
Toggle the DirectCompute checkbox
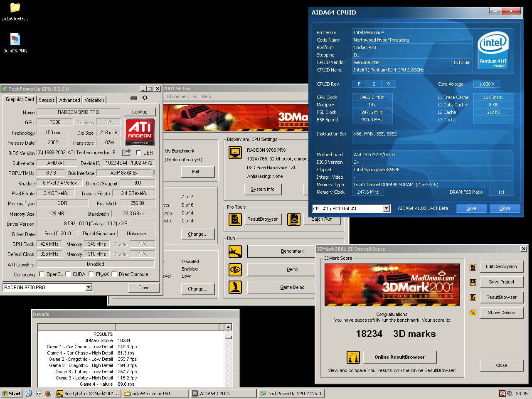[114, 274]
